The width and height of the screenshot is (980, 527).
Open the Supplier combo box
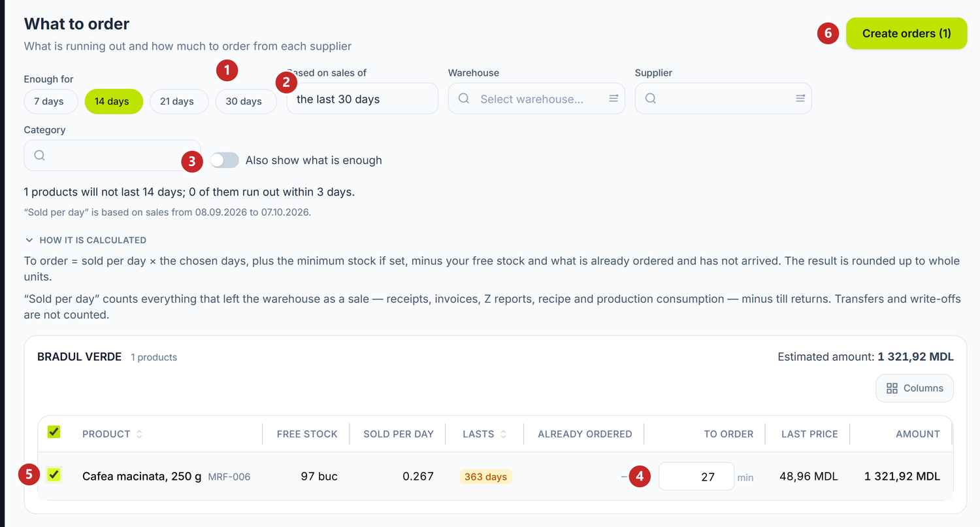[x=723, y=99]
